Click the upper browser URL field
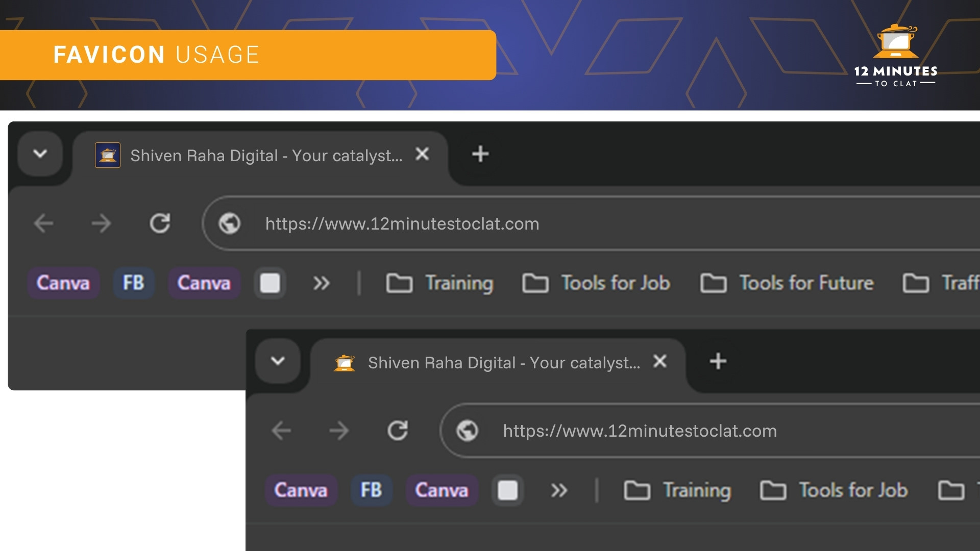The height and width of the screenshot is (551, 980). [x=591, y=223]
